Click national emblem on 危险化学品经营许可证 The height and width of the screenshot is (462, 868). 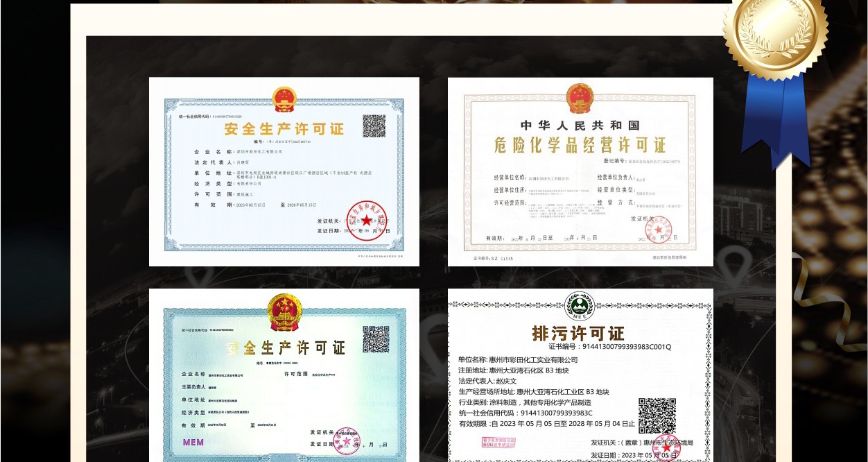click(x=580, y=99)
